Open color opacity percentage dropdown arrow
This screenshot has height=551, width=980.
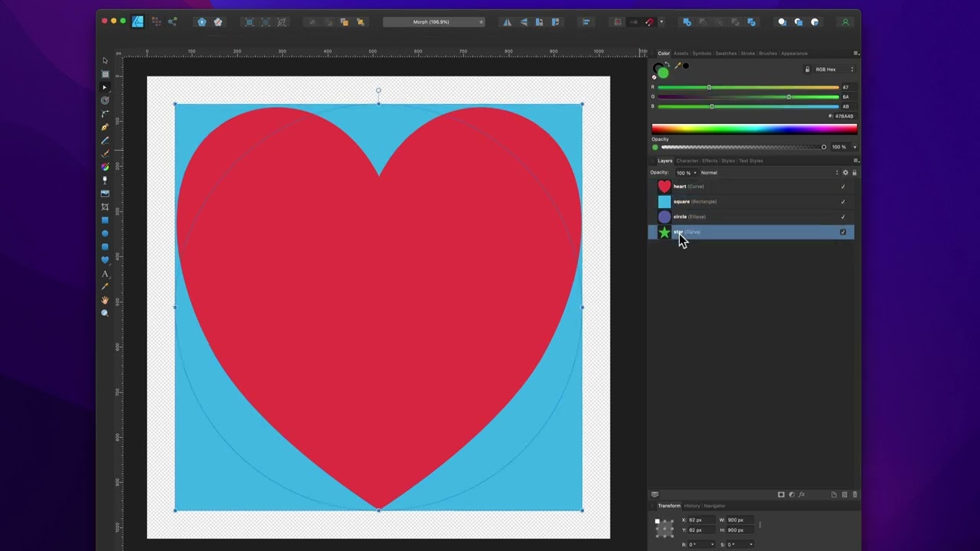tap(854, 147)
